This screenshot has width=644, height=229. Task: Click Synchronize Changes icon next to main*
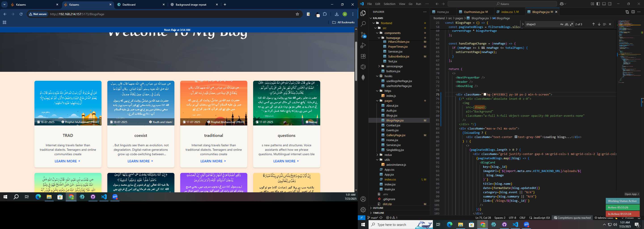coord(381,218)
